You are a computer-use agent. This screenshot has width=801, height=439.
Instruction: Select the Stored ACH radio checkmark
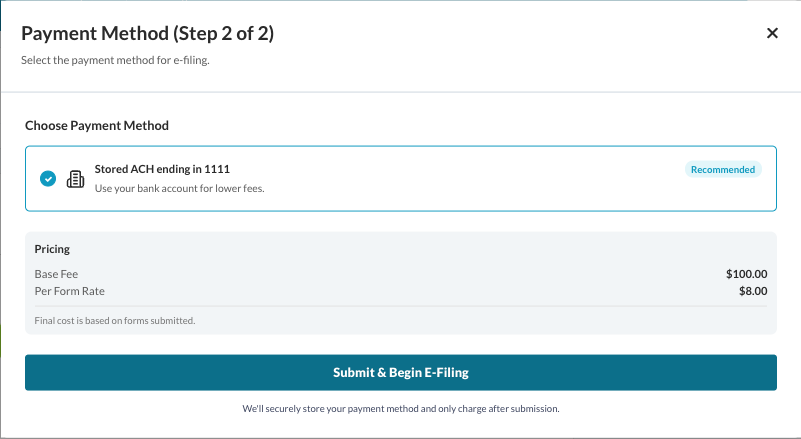47,179
